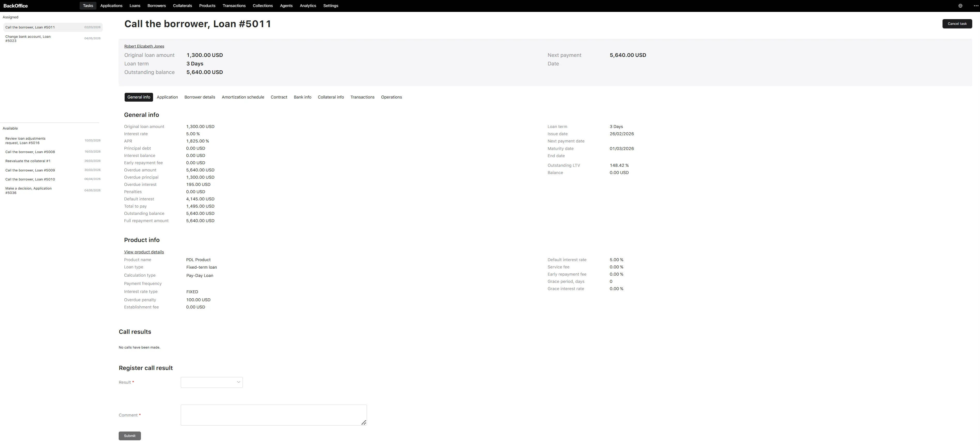This screenshot has width=980, height=446.
Task: Open the Tasks menu
Action: click(x=88, y=6)
